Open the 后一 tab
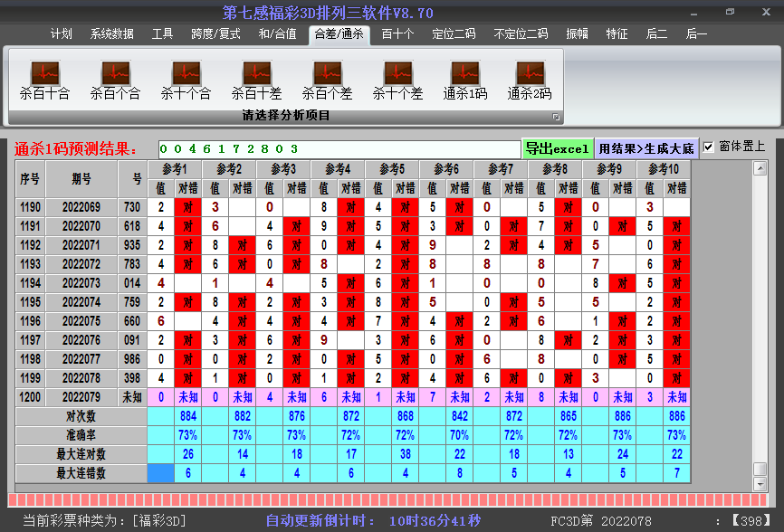 (x=696, y=33)
